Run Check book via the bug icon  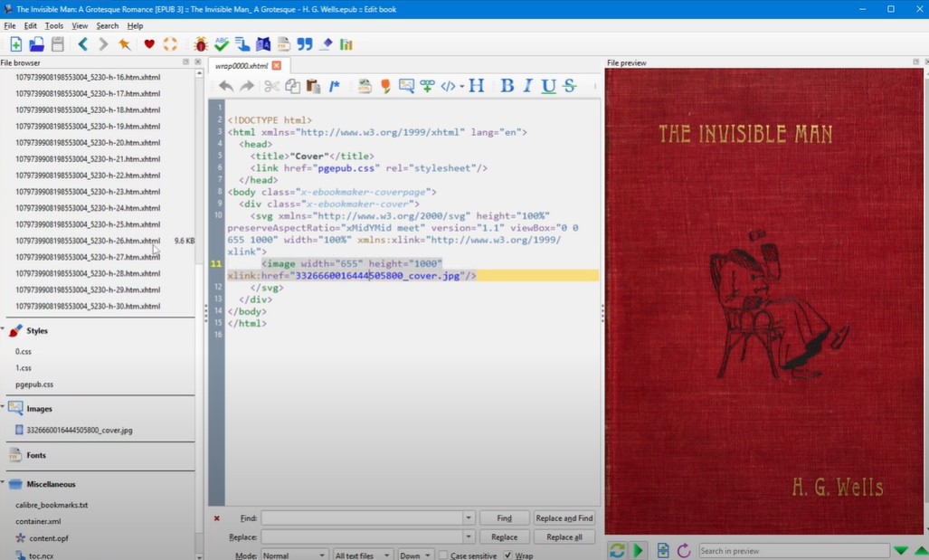[201, 44]
